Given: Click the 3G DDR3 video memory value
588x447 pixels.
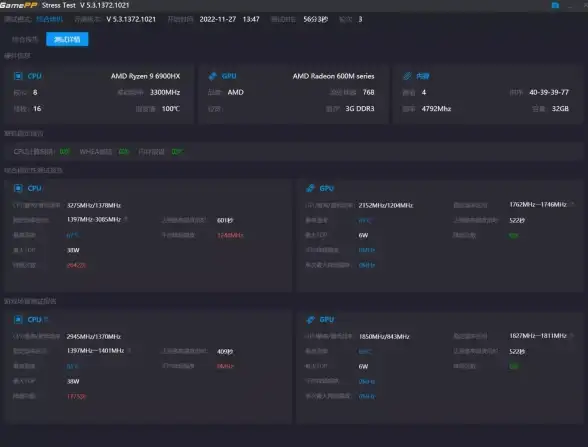Looking at the screenshot, I should click(x=360, y=109).
